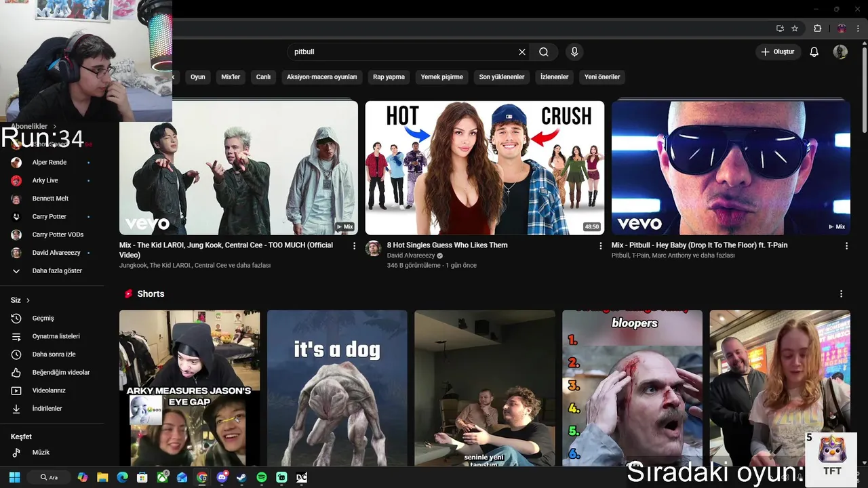Filter by the Oyun chip

pyautogui.click(x=197, y=77)
